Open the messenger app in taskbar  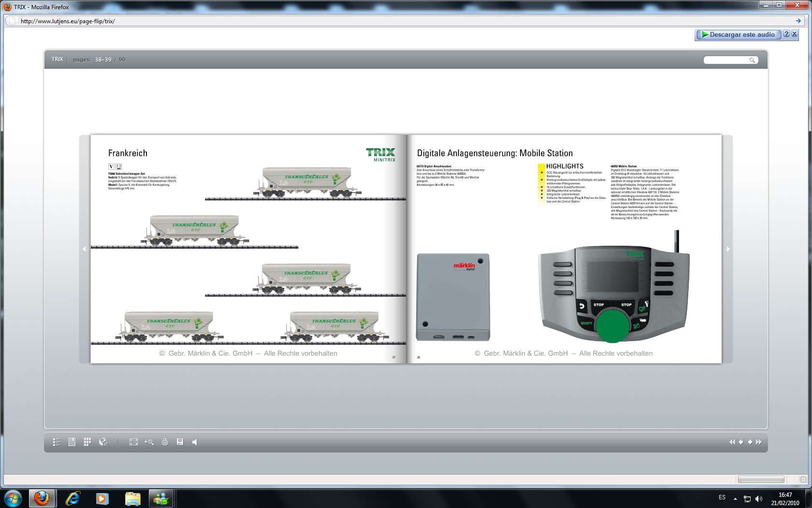coord(161,498)
